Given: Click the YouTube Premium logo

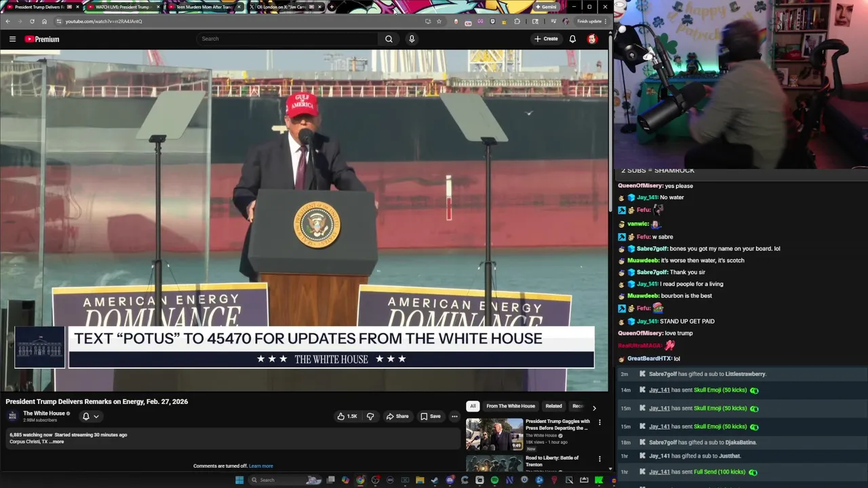Looking at the screenshot, I should tap(42, 39).
